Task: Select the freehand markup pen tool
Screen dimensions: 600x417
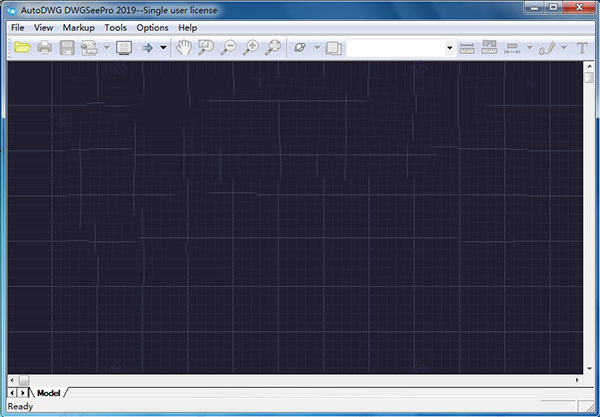Action: click(x=547, y=48)
